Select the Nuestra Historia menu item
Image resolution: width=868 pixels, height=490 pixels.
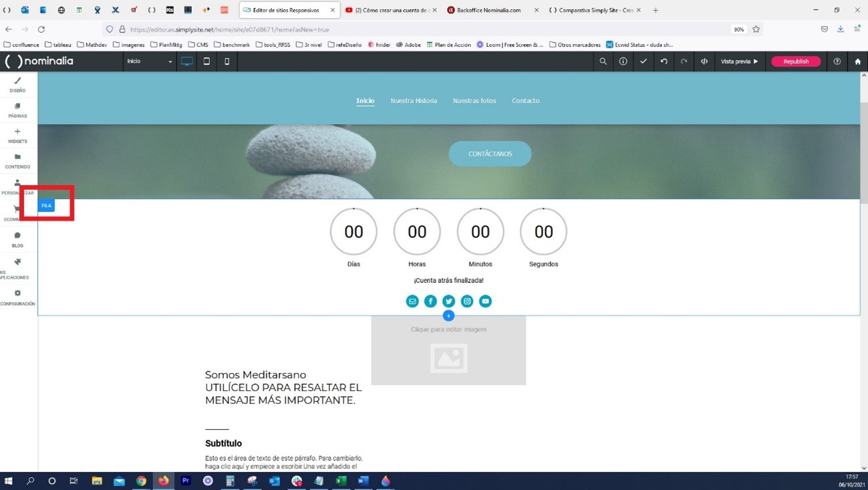coord(414,101)
